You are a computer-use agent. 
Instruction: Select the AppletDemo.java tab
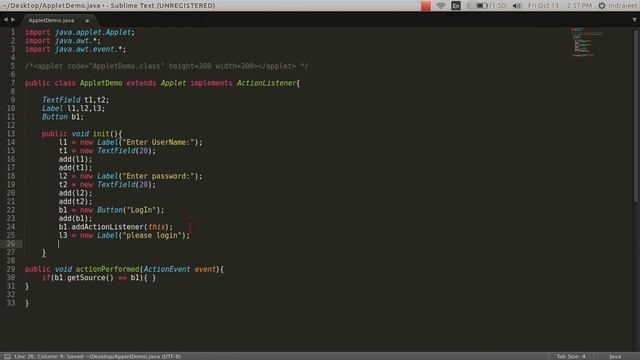point(51,20)
